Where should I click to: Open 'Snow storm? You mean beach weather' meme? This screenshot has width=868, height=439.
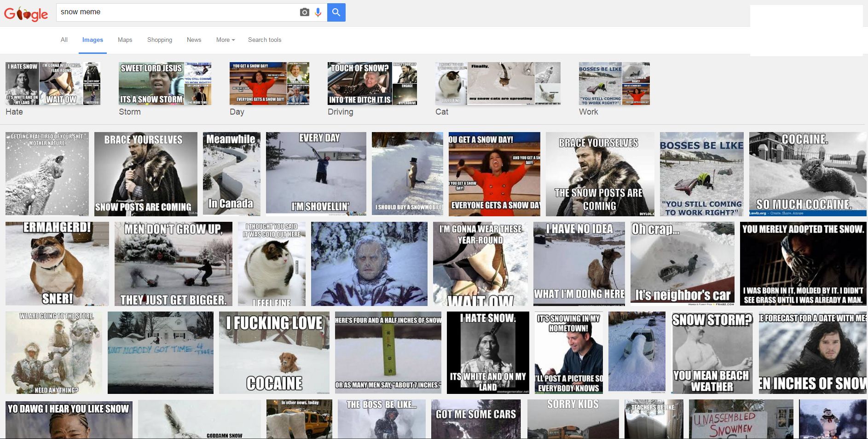(x=712, y=352)
